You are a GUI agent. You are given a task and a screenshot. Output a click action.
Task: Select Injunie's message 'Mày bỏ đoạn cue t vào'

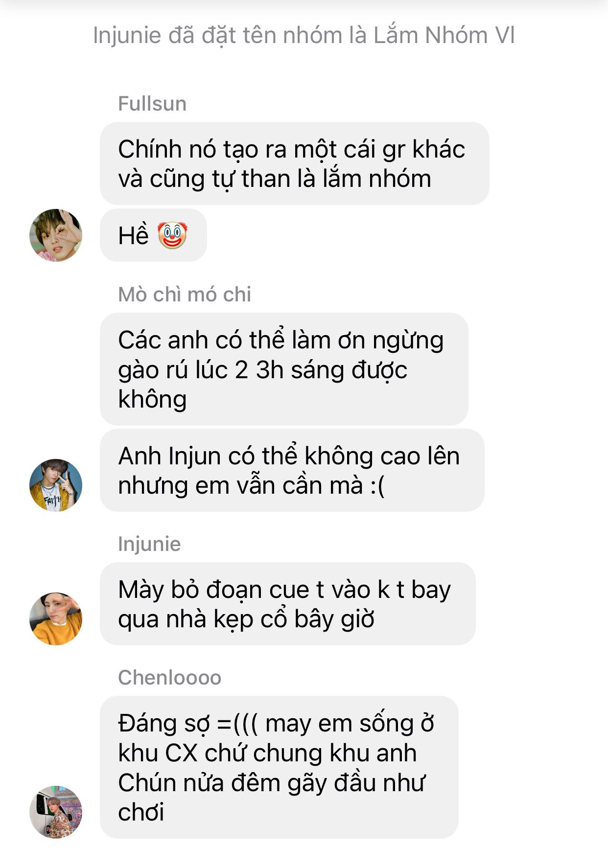287,604
